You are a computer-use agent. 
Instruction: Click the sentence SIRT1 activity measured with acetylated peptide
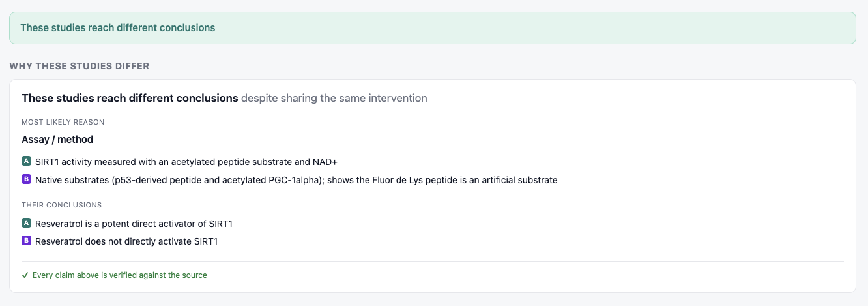(186, 162)
